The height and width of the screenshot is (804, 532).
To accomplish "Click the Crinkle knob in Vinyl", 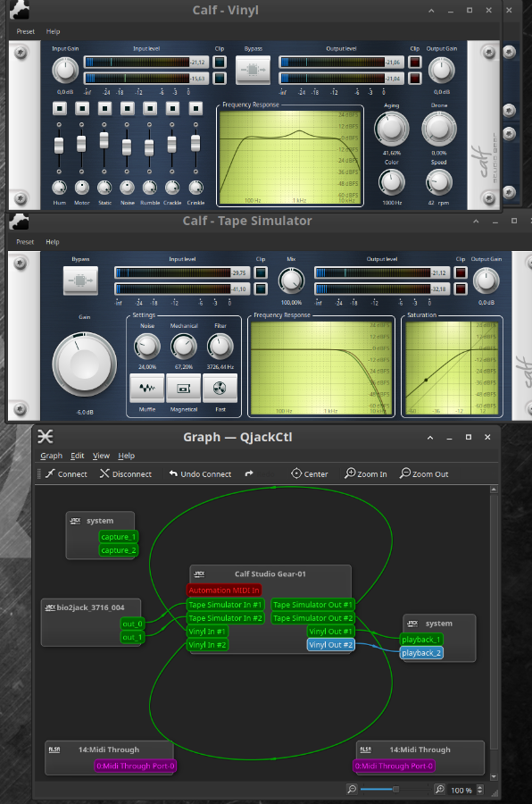I will click(x=195, y=188).
